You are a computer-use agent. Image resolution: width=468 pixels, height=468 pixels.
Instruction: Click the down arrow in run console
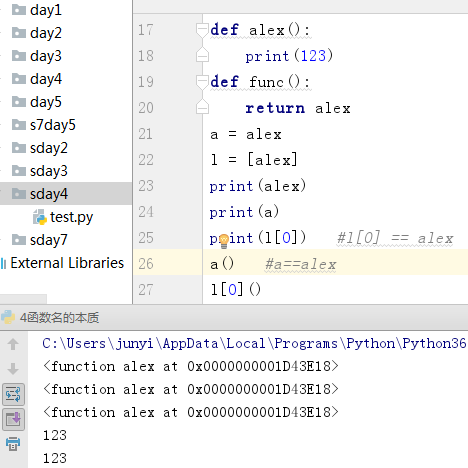pyautogui.click(x=13, y=369)
